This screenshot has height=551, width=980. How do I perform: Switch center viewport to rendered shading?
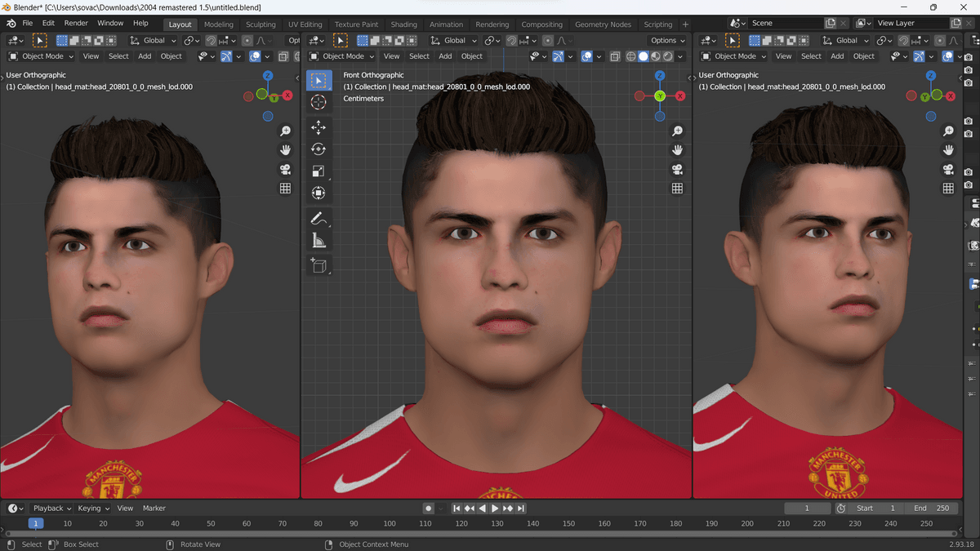point(668,56)
